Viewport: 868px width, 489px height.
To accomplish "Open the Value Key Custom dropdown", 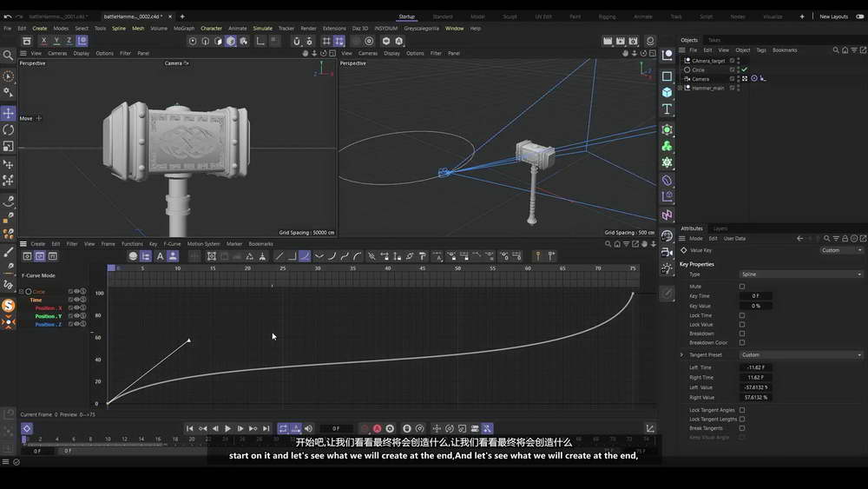I will pyautogui.click(x=841, y=250).
